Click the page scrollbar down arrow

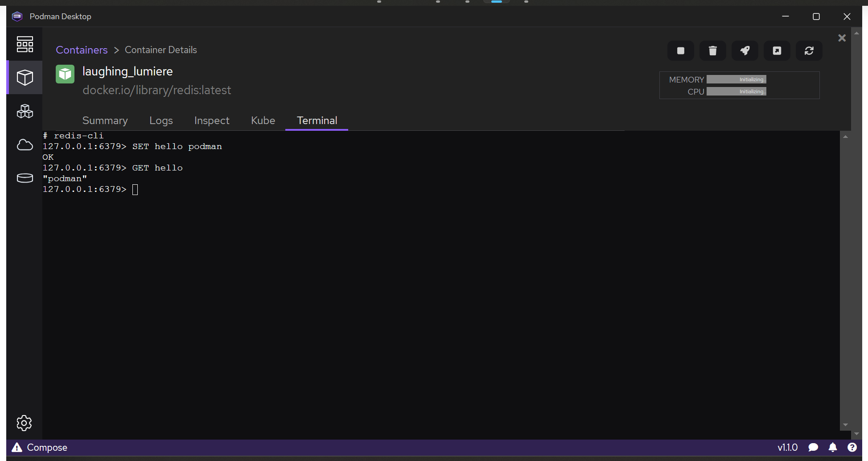tap(856, 434)
